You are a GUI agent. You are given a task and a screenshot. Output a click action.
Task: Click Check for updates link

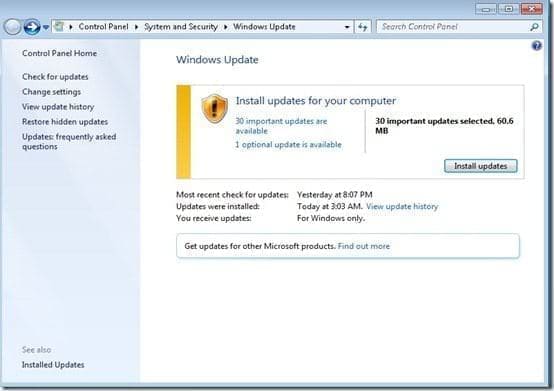55,77
